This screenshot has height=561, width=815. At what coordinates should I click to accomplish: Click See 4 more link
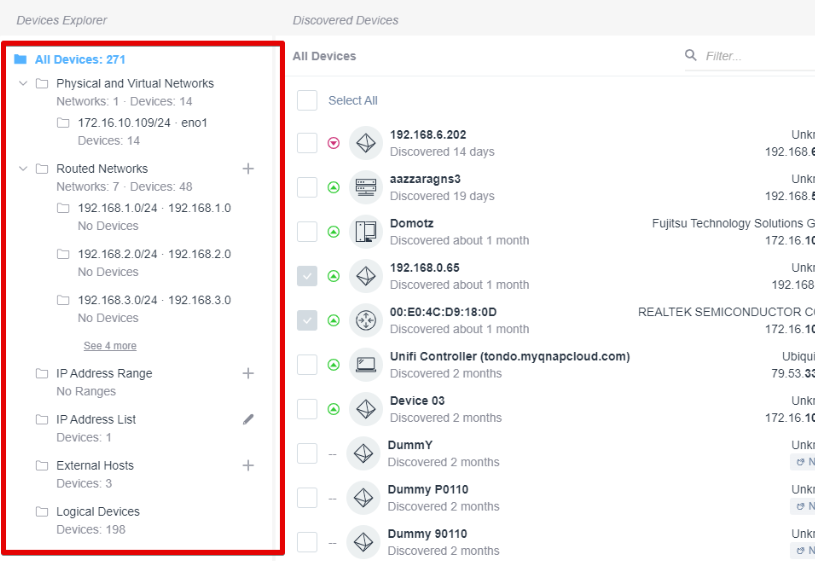click(110, 346)
